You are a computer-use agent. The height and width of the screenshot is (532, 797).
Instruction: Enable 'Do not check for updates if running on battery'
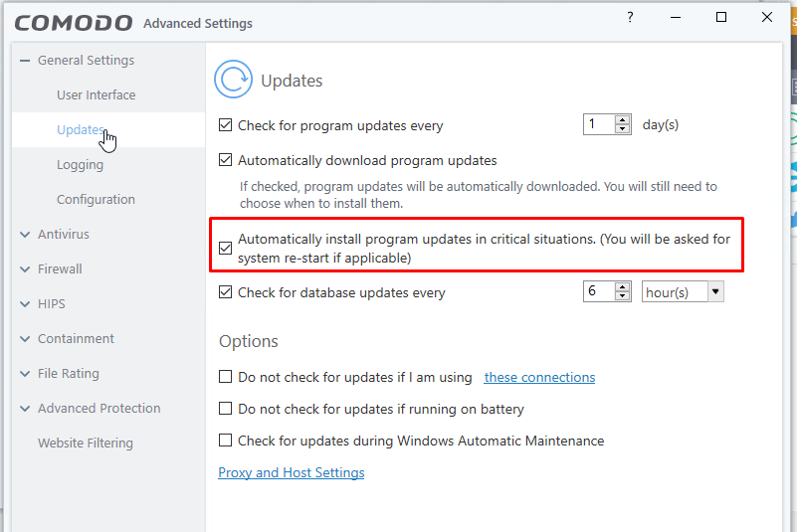226,410
